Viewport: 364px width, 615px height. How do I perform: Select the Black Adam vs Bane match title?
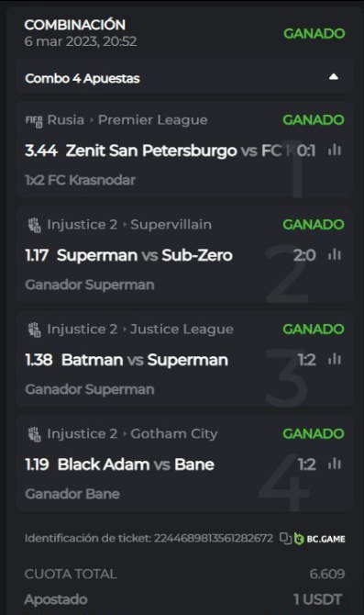coord(136,464)
